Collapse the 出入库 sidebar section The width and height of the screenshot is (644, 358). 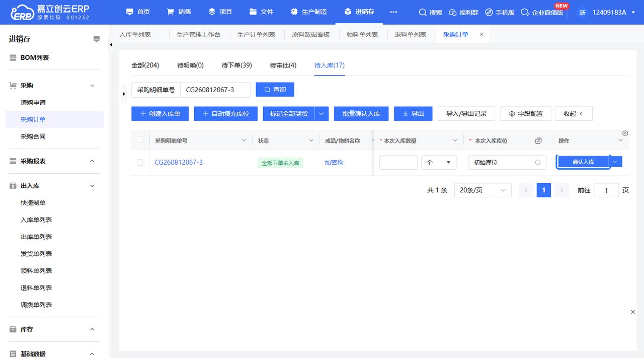point(92,186)
